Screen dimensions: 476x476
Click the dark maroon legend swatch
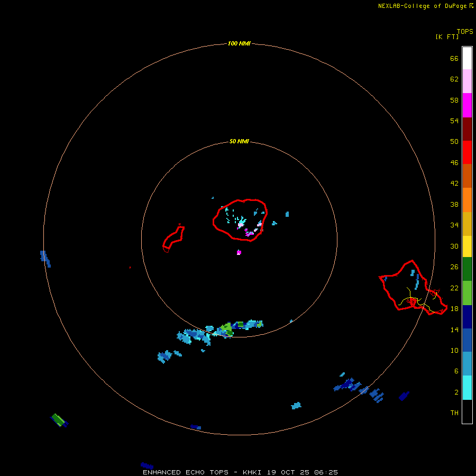coord(467,129)
